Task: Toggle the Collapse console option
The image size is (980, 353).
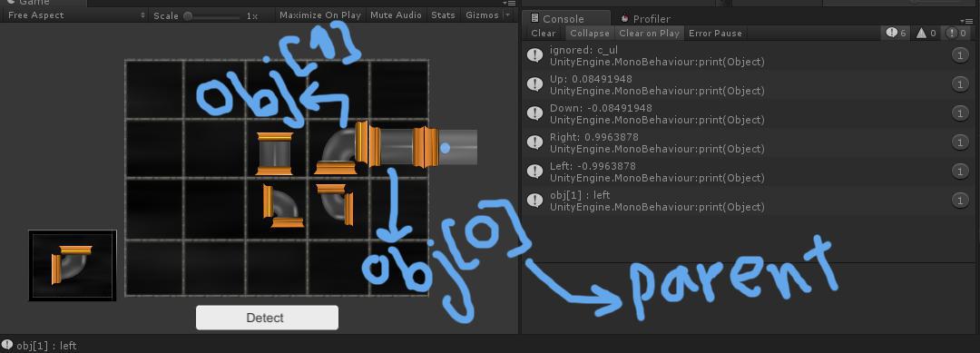Action: [590, 33]
